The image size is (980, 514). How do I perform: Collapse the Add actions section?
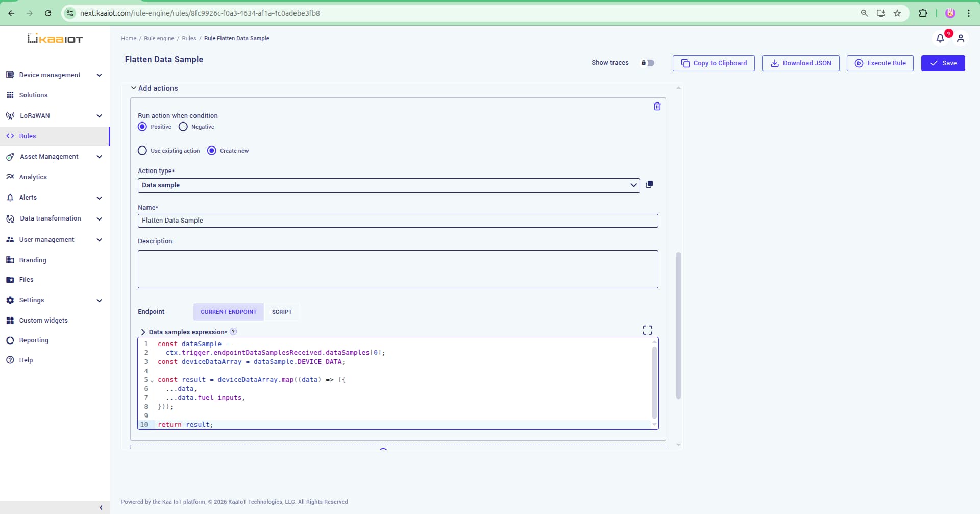[134, 88]
